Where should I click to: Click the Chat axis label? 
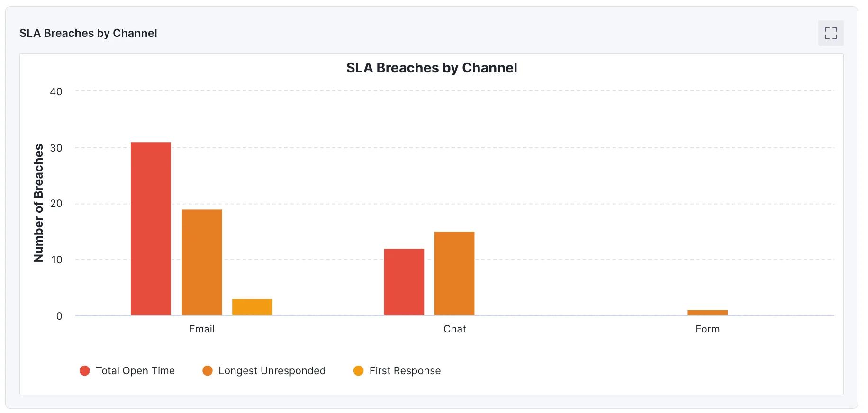455,329
